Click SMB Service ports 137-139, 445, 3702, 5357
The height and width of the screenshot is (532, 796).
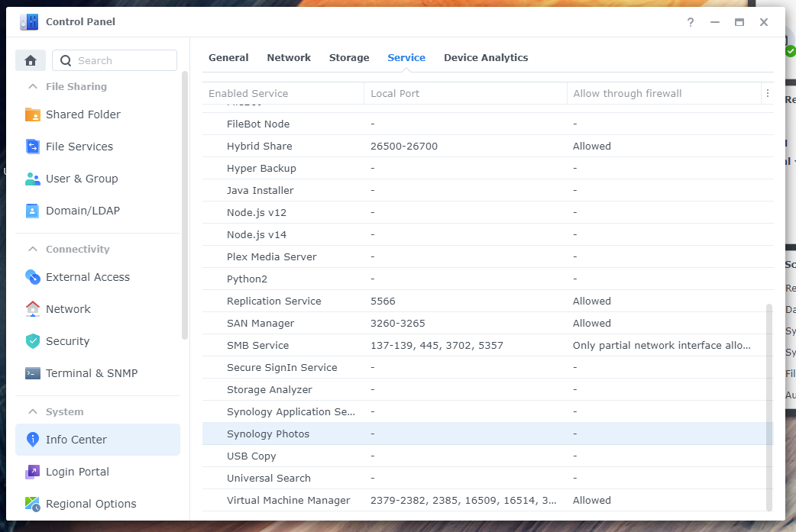(437, 345)
